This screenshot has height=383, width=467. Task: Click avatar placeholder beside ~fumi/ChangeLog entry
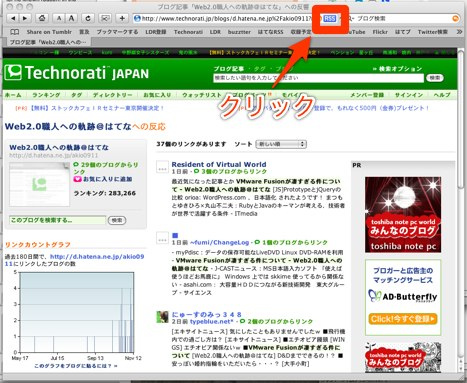(x=162, y=238)
